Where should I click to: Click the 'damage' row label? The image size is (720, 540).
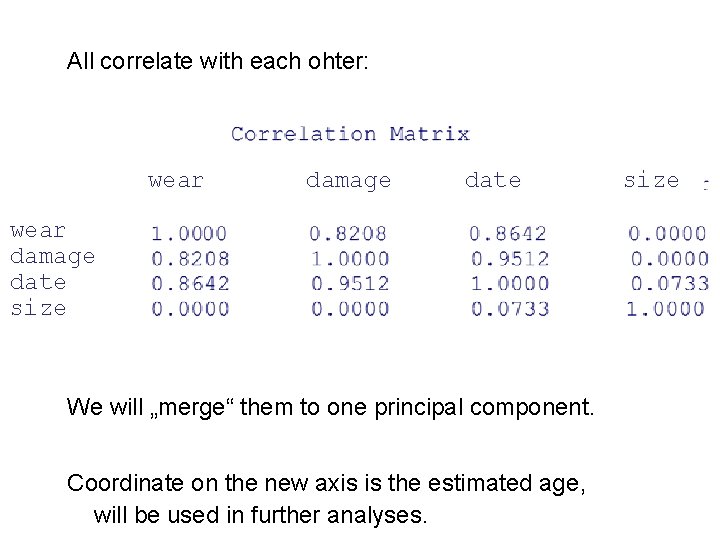click(53, 257)
